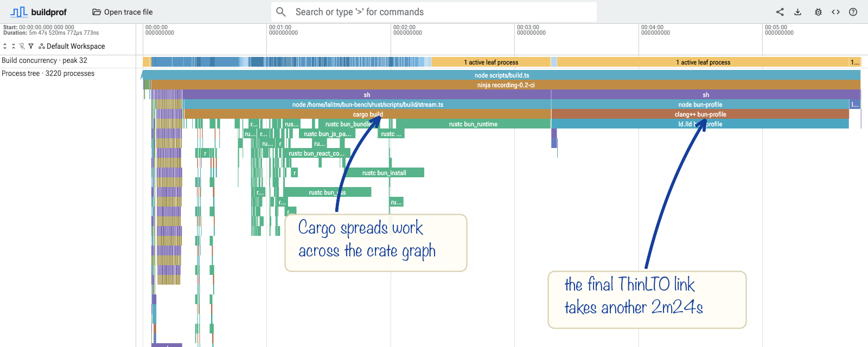Click the bug report icon

click(818, 12)
